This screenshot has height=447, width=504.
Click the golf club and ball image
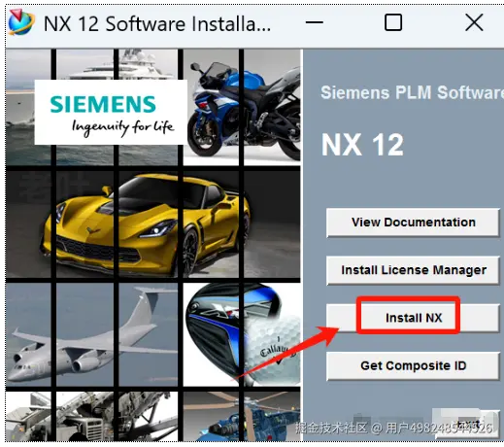[242, 334]
